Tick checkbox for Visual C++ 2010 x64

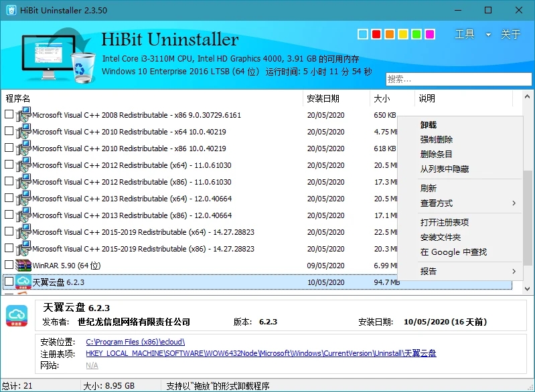[9, 131]
